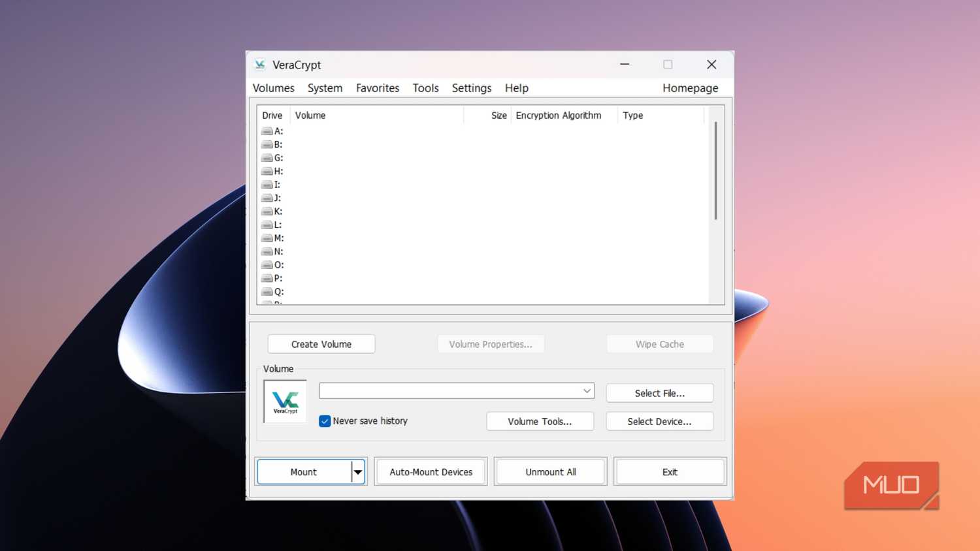Image resolution: width=980 pixels, height=551 pixels.
Task: Minimize the VeraCrypt window
Action: coord(625,65)
